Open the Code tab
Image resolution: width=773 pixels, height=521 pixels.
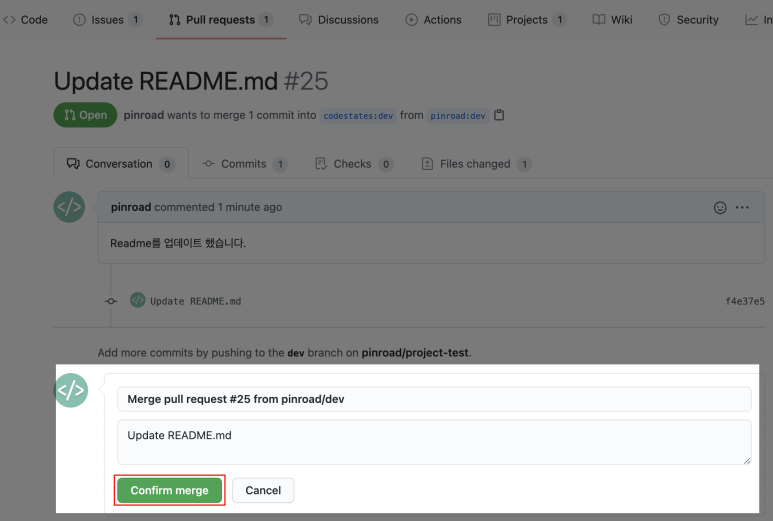pos(26,20)
